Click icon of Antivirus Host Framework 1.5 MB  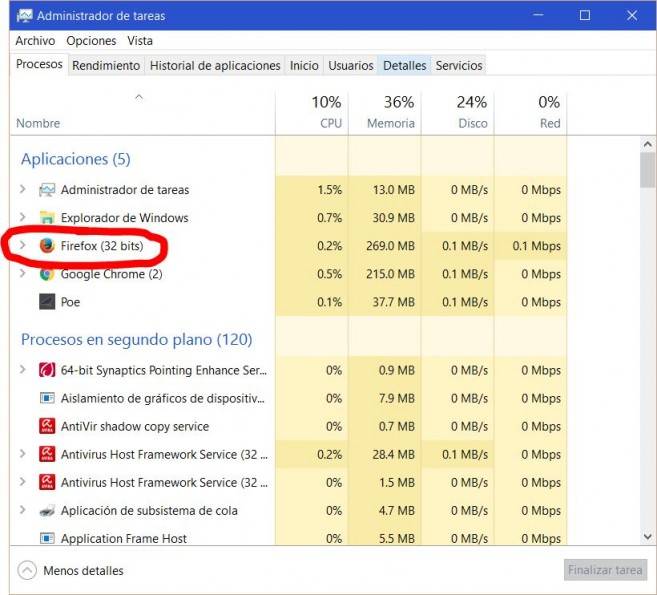point(47,482)
